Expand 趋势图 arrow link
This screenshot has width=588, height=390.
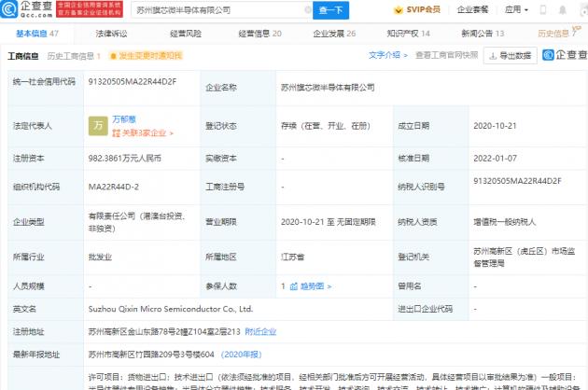(315, 286)
